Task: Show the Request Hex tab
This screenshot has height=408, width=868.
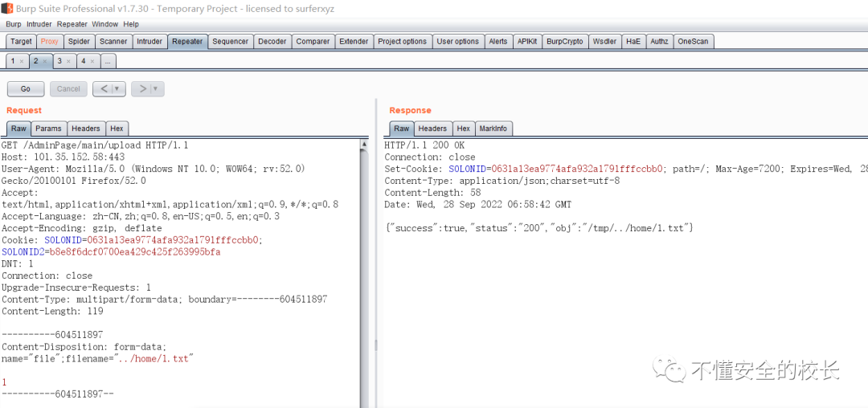Action: point(117,129)
